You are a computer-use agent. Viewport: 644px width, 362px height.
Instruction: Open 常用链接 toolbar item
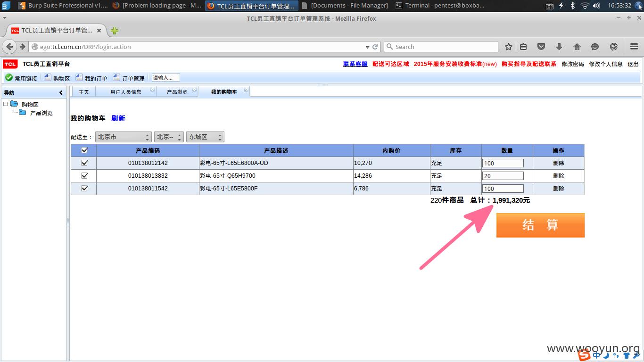tap(21, 78)
